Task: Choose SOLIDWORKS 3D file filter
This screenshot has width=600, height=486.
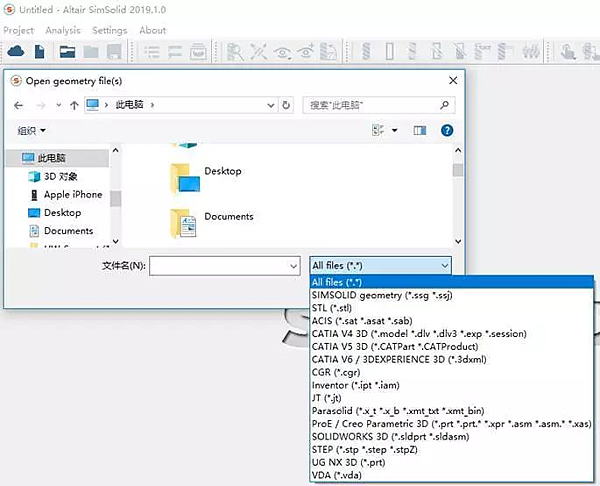Action: tap(452, 437)
